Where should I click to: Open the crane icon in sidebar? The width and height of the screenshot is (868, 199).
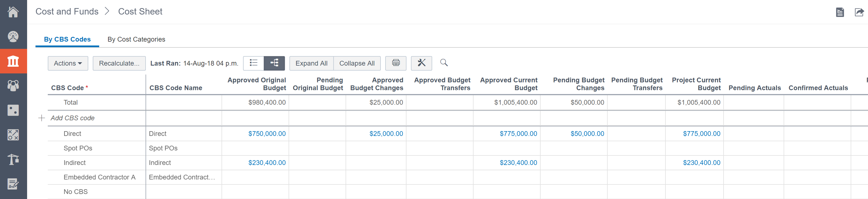coord(13,159)
